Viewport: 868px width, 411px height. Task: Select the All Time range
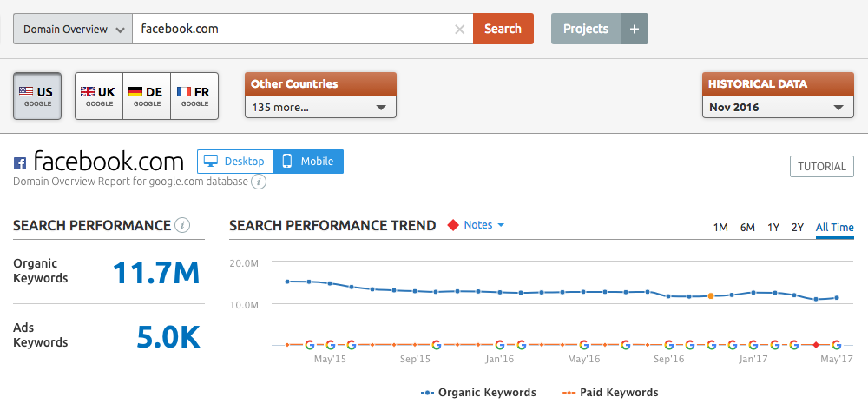(x=835, y=227)
